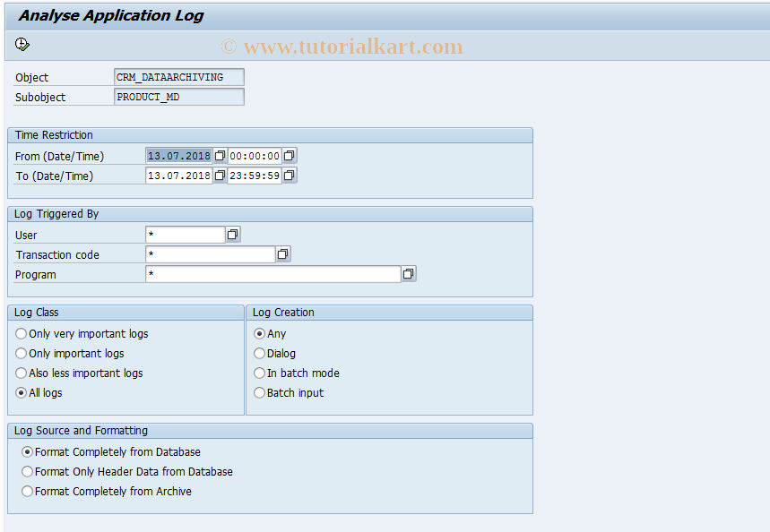Click inside the User wildcard field

pos(184,234)
